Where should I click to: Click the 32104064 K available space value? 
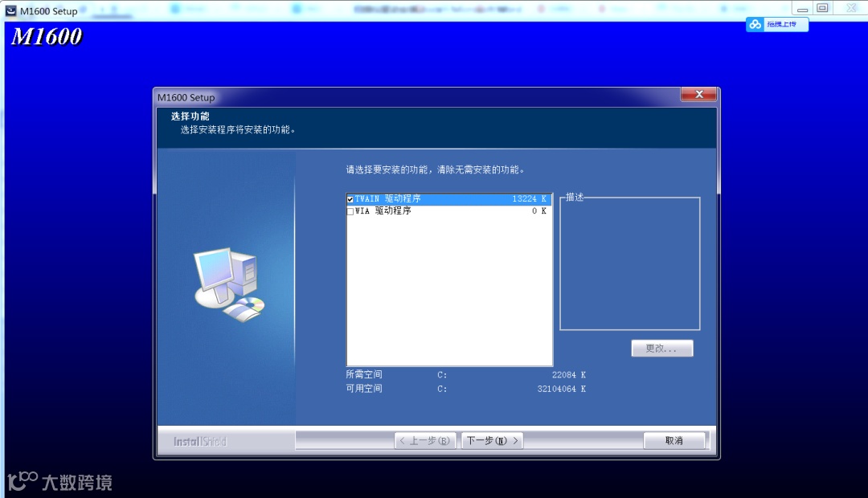coord(562,389)
